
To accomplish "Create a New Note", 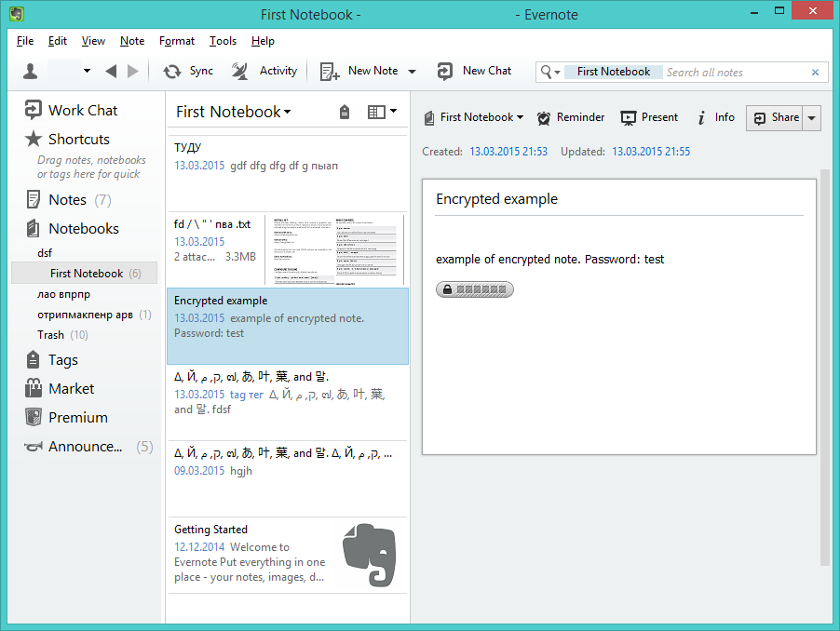I will [x=359, y=71].
